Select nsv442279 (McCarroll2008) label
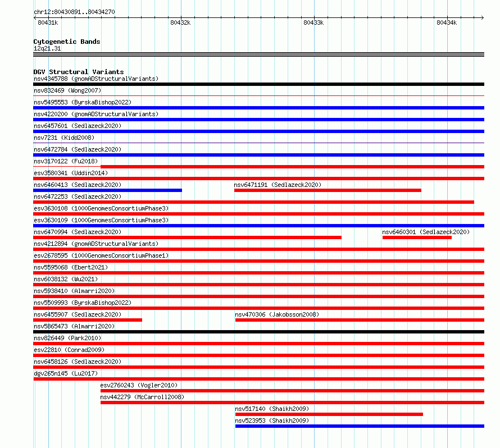The width and height of the screenshot is (500, 448). click(x=142, y=397)
